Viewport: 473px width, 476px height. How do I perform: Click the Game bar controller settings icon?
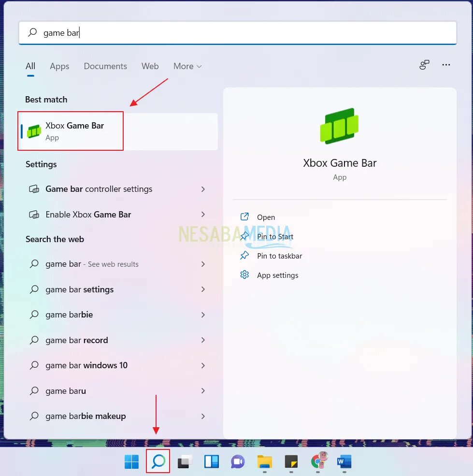click(34, 189)
